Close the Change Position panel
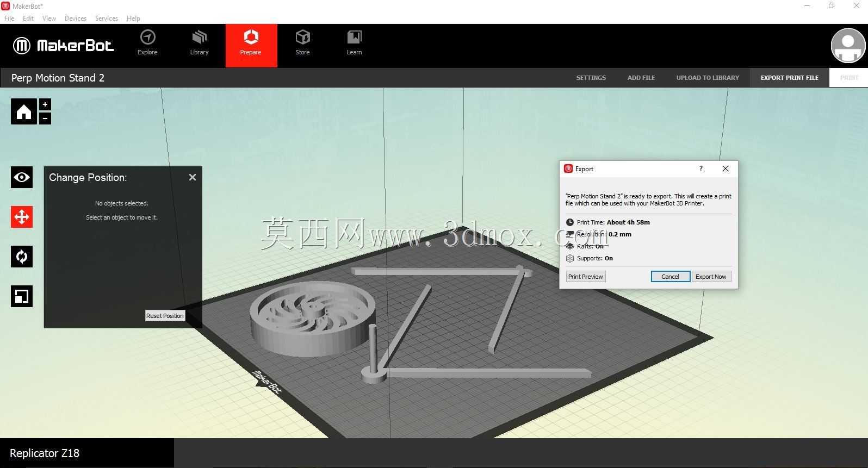This screenshot has width=868, height=468. click(x=193, y=177)
